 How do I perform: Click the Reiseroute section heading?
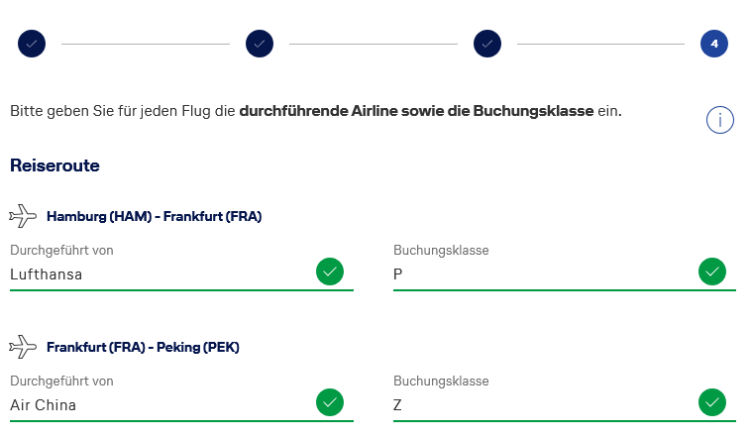[55, 166]
